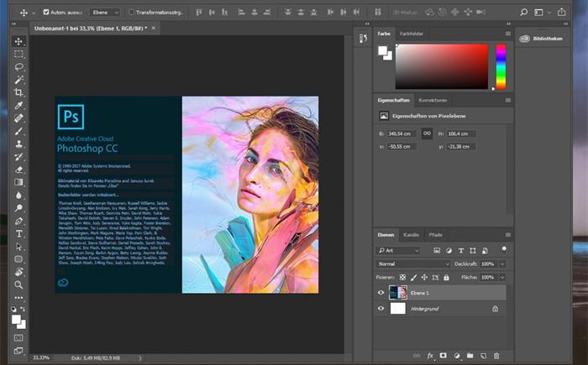588x365 pixels.
Task: Create a new layer
Action: (x=483, y=356)
